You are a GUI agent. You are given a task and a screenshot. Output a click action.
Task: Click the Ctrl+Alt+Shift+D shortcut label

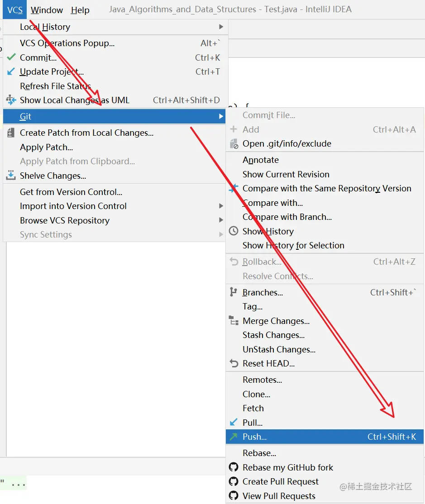click(x=186, y=100)
